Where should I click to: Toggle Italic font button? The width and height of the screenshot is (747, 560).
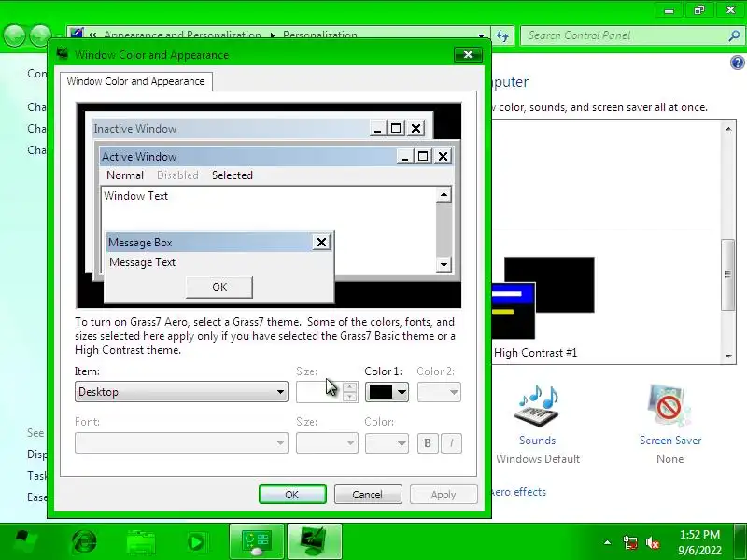click(452, 443)
